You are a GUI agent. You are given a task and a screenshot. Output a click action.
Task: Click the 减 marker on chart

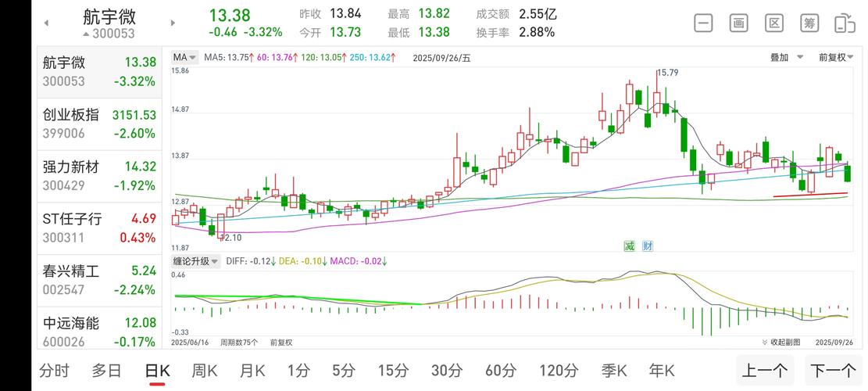[x=629, y=246]
